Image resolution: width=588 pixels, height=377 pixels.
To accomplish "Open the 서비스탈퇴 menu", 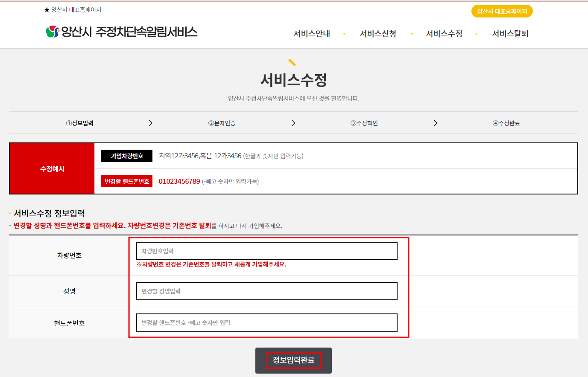I will coord(510,34).
